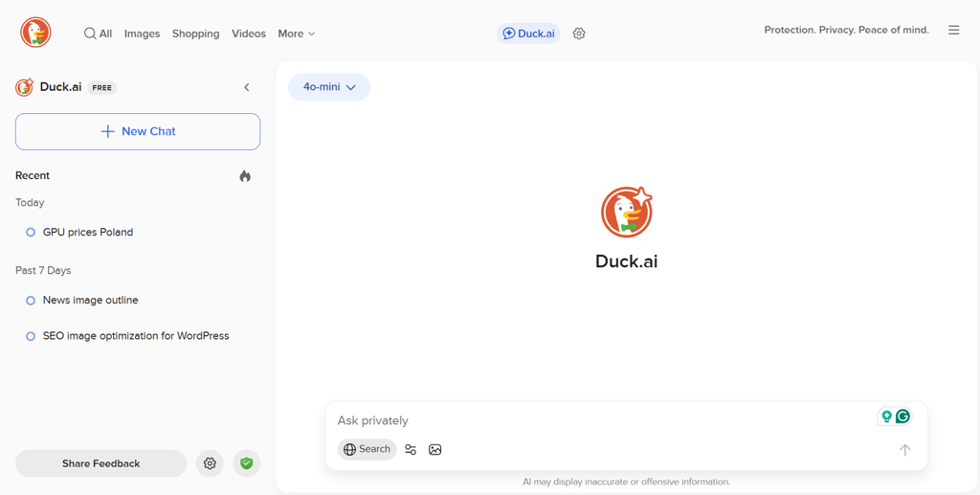Start a New Chat
The height and width of the screenshot is (495, 980).
point(138,131)
